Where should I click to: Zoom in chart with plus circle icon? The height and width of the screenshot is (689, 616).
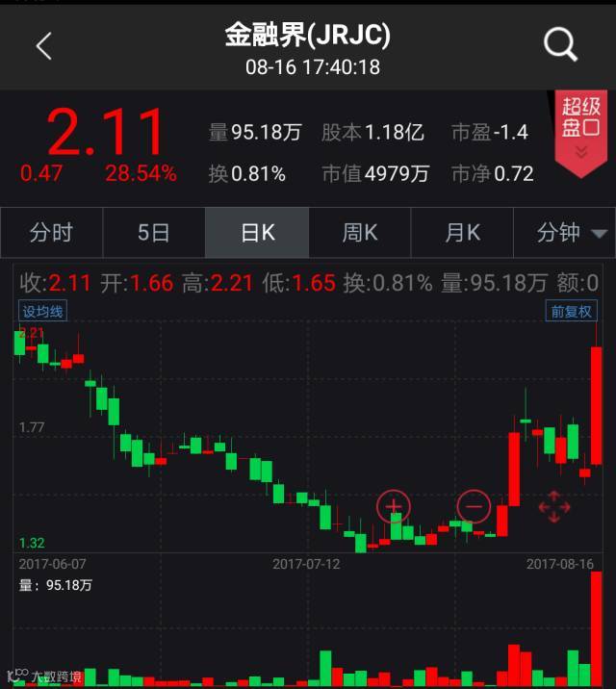pos(394,506)
